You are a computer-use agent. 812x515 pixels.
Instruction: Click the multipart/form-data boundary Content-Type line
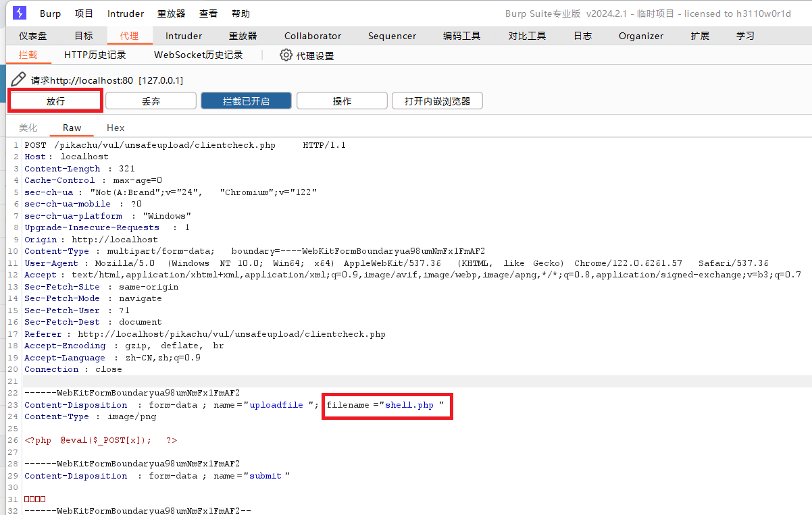point(255,251)
